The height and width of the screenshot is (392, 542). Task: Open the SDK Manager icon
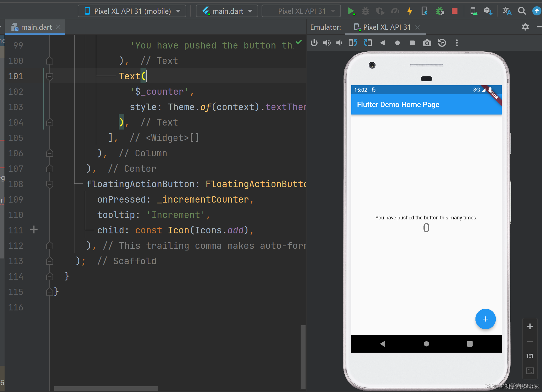[x=488, y=11]
